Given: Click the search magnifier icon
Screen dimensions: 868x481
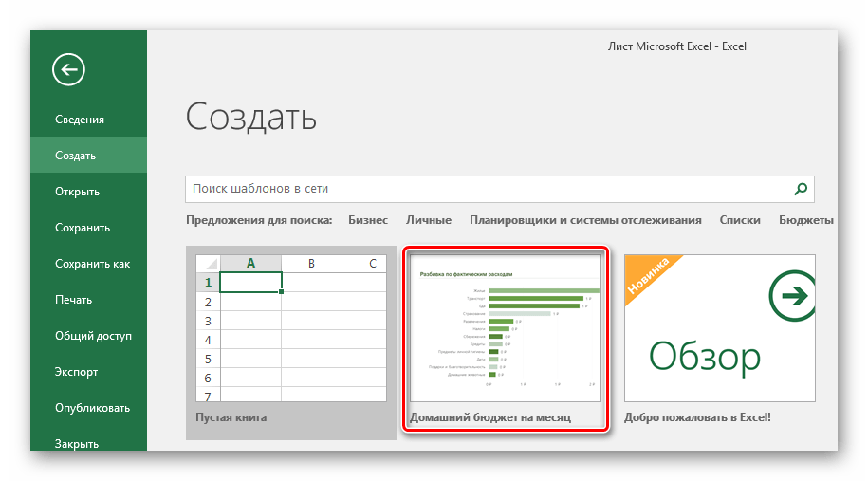Looking at the screenshot, I should (x=801, y=189).
